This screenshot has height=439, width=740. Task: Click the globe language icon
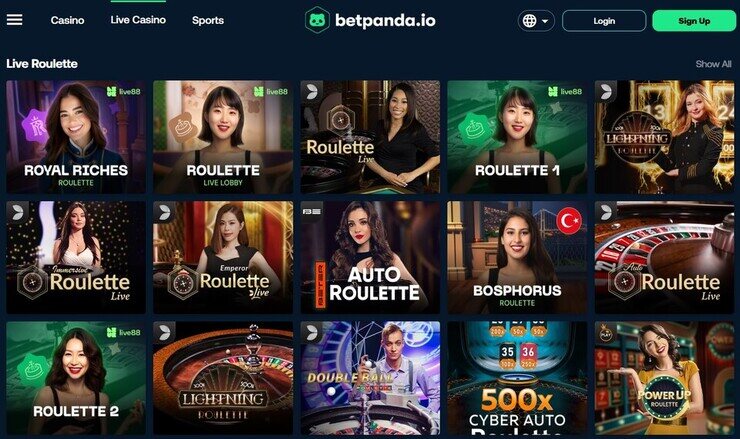[530, 21]
